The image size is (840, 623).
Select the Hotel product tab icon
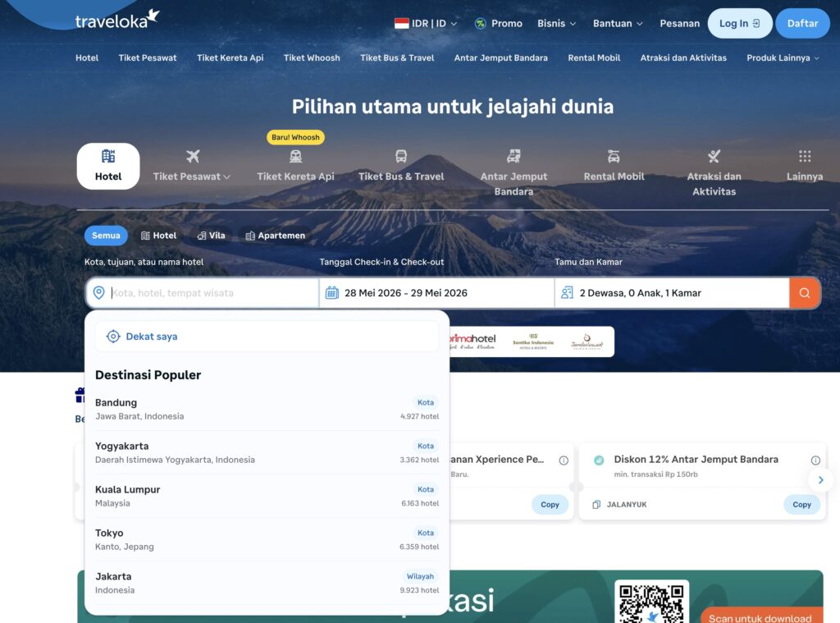(108, 156)
